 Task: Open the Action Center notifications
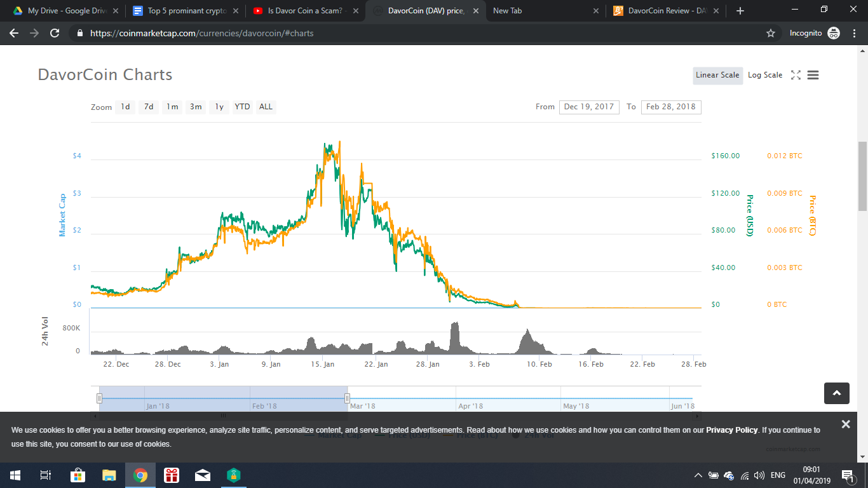(848, 475)
